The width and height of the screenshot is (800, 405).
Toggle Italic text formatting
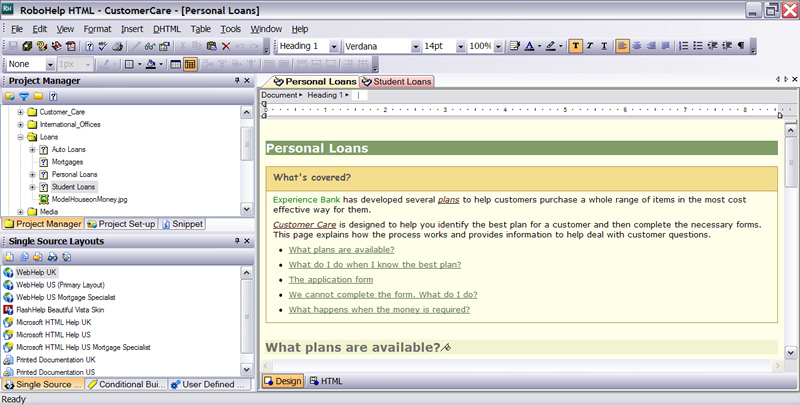tap(590, 46)
